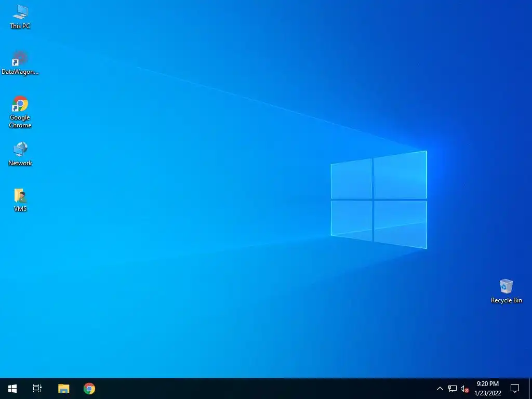Select the DataWagon shortcut icon
Screen dimensions: 532x399
(x=20, y=63)
